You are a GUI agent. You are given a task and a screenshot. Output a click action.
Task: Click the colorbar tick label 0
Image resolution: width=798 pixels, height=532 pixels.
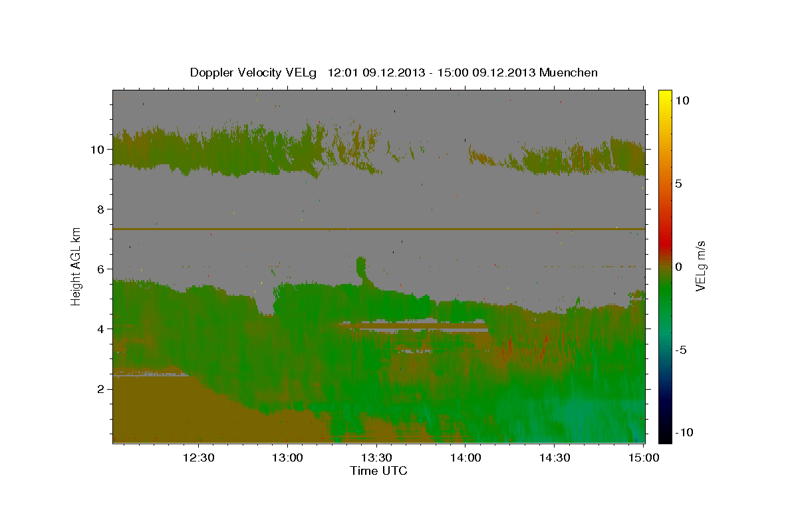[x=678, y=267]
